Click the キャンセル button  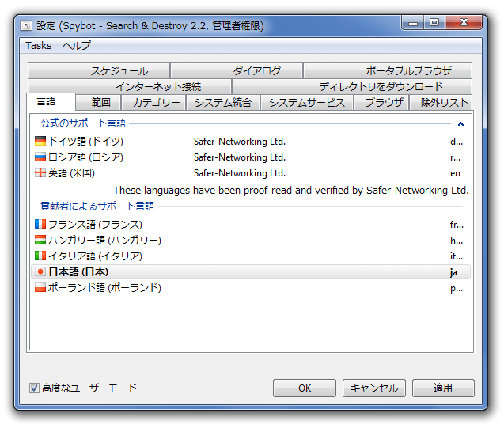(373, 388)
